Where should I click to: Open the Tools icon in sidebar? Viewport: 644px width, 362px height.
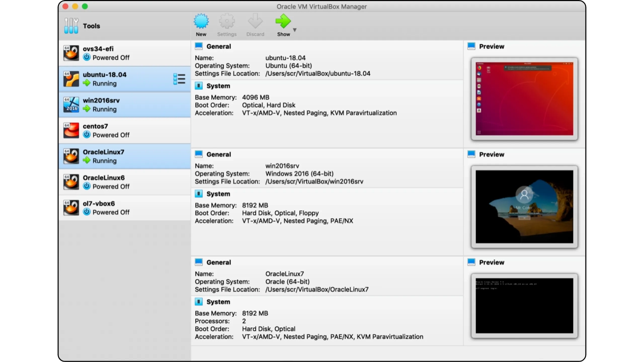tap(71, 26)
